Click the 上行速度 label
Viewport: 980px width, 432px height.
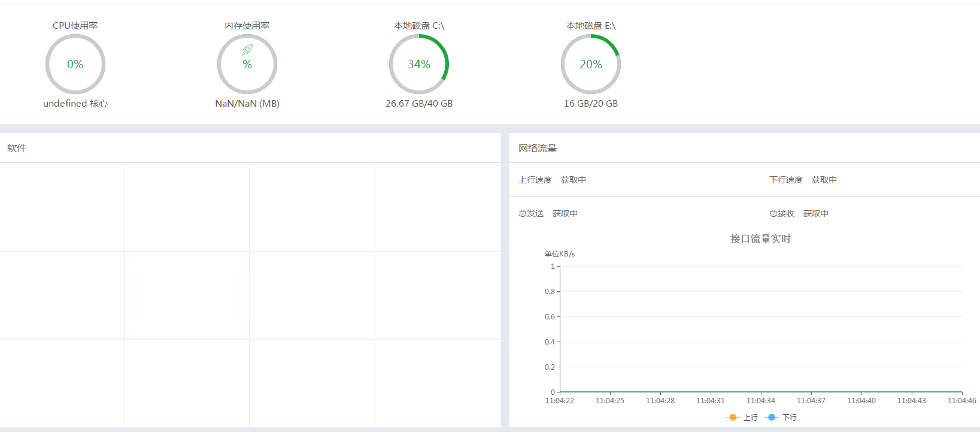pyautogui.click(x=535, y=180)
